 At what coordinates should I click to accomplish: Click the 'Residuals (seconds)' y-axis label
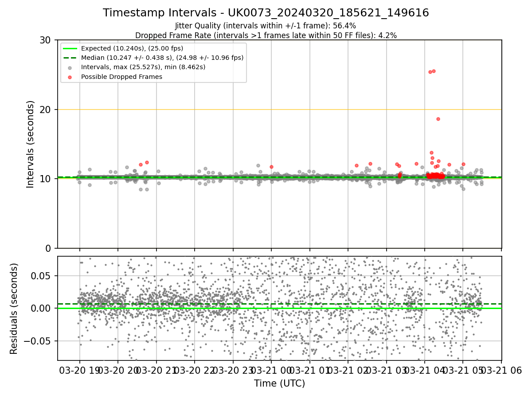coord(14,309)
